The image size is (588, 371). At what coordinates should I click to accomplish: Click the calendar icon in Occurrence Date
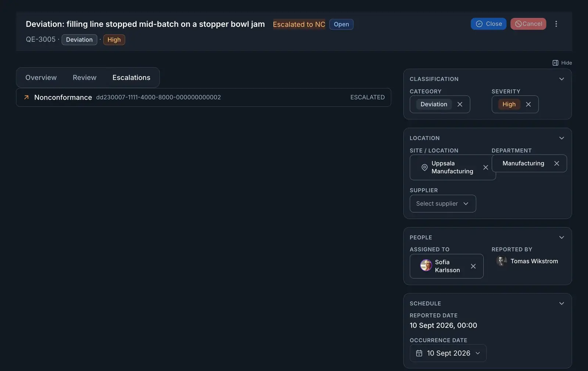(x=419, y=353)
